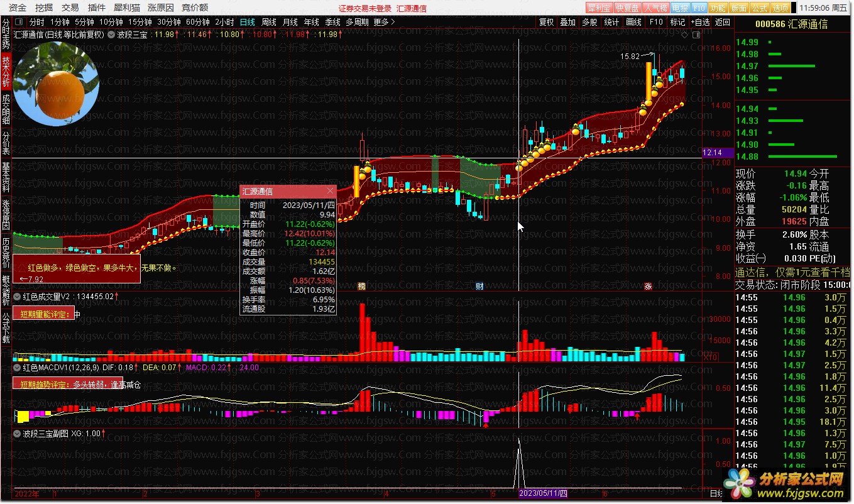Open 历史竞价 sidebar tab
This screenshot has height=504, width=854.
coord(6,252)
